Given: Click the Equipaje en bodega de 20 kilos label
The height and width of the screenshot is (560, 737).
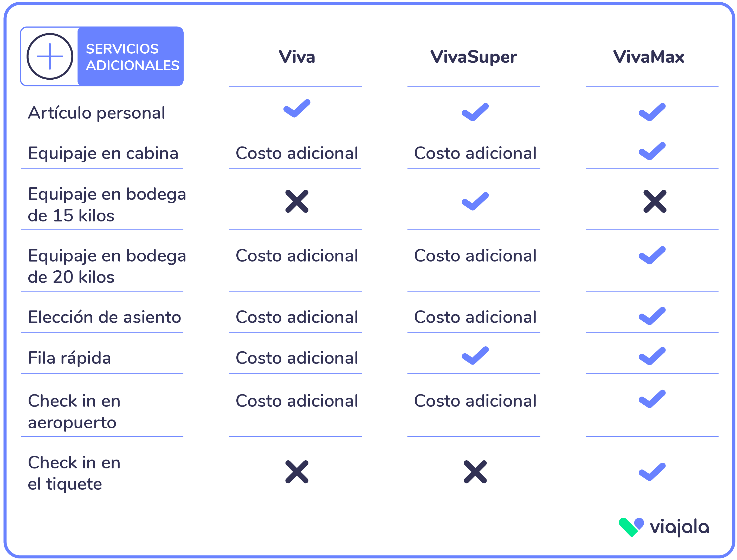Looking at the screenshot, I should (107, 266).
